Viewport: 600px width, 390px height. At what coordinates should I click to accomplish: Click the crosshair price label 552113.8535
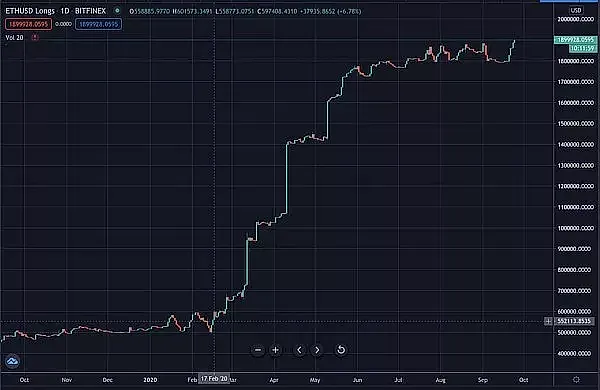point(574,321)
